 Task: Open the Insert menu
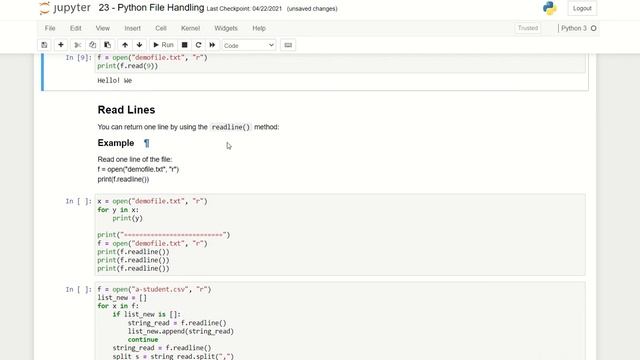coord(132,28)
